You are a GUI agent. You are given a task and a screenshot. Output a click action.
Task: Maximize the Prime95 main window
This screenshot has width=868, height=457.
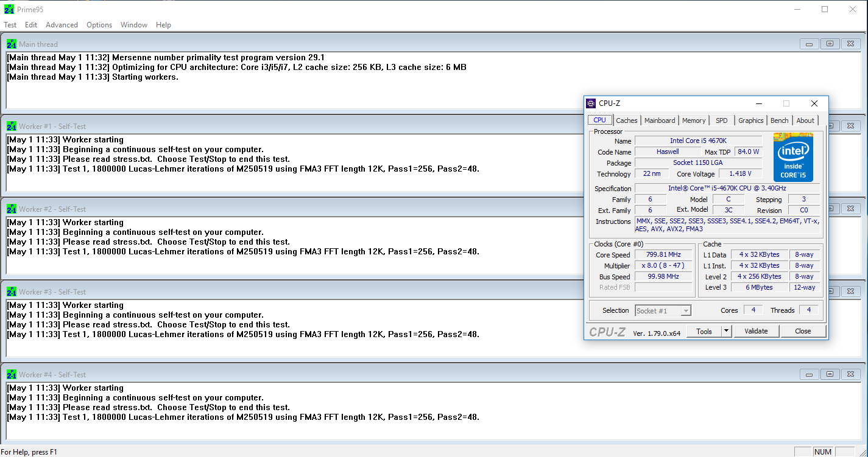pos(825,9)
